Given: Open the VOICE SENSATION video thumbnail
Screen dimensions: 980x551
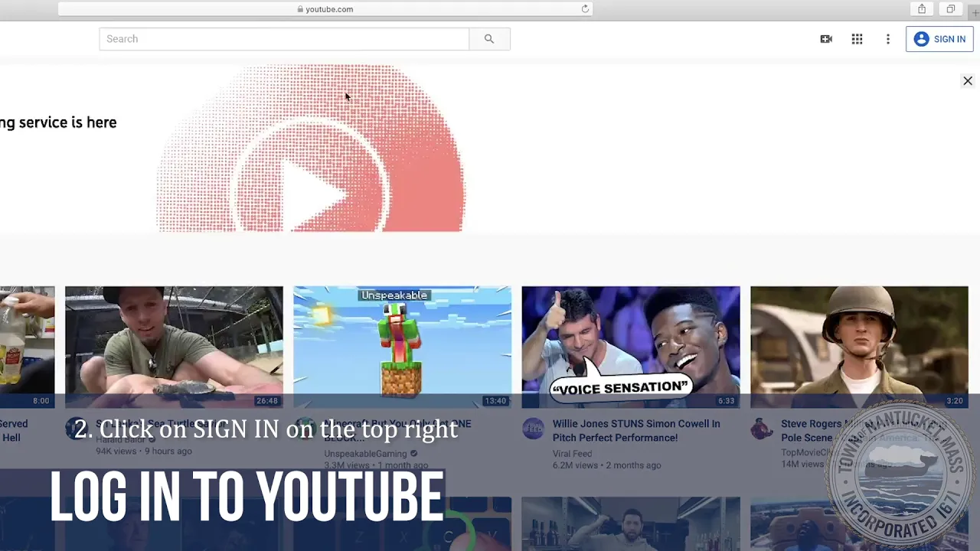Looking at the screenshot, I should [631, 347].
